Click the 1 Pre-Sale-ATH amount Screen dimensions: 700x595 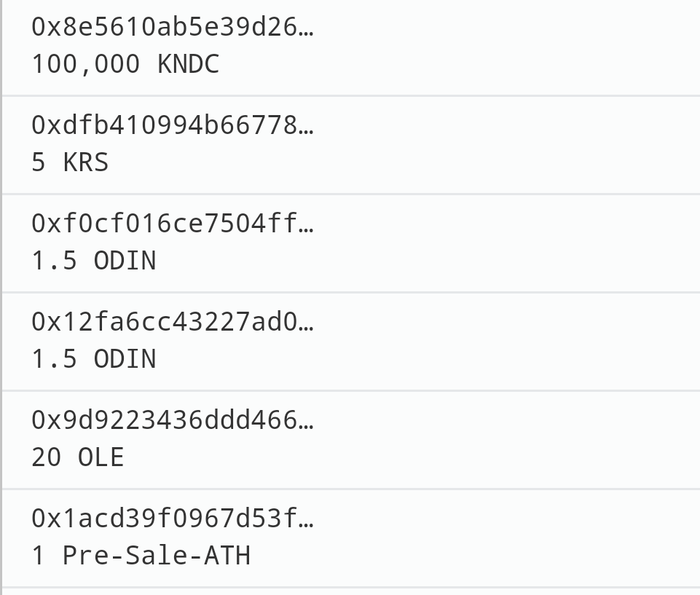(x=141, y=556)
